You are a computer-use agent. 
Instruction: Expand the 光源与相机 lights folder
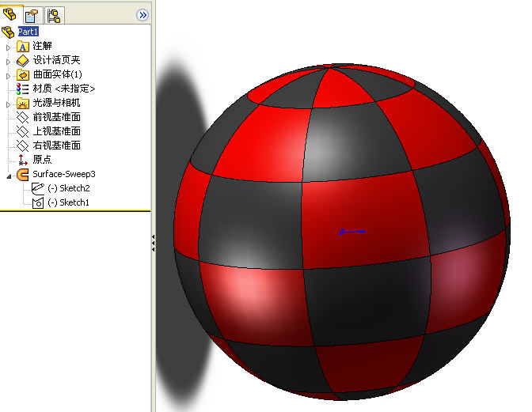pyautogui.click(x=8, y=104)
